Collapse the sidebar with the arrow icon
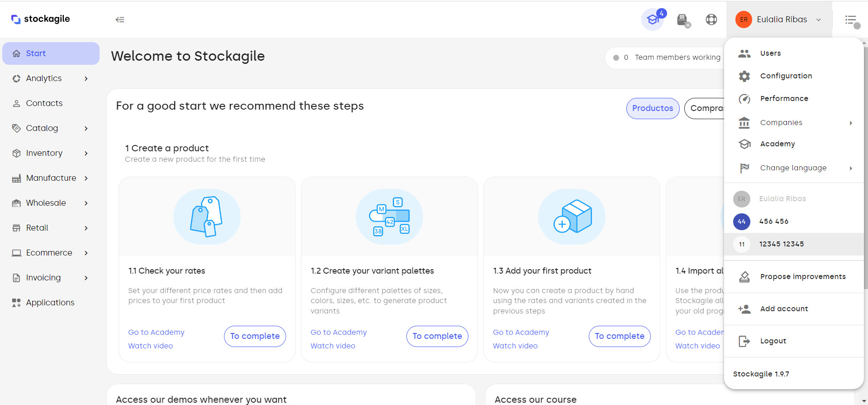Viewport: 868px width, 405px height. coord(120,19)
